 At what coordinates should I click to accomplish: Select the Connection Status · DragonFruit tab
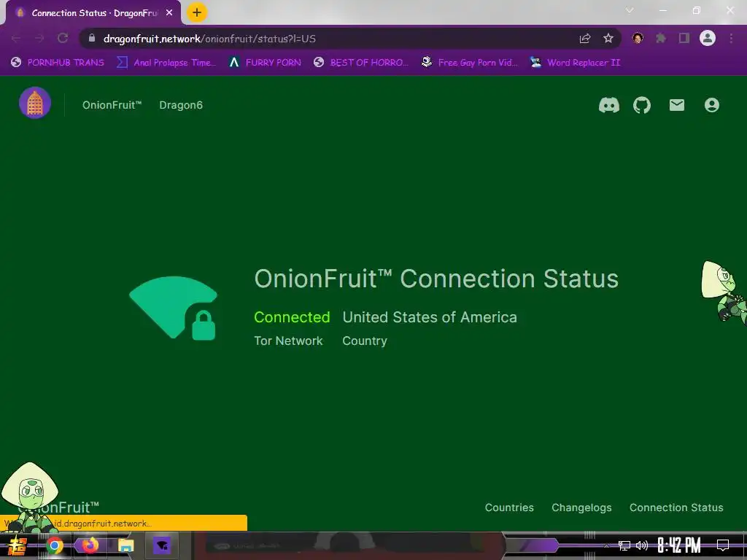coord(93,13)
